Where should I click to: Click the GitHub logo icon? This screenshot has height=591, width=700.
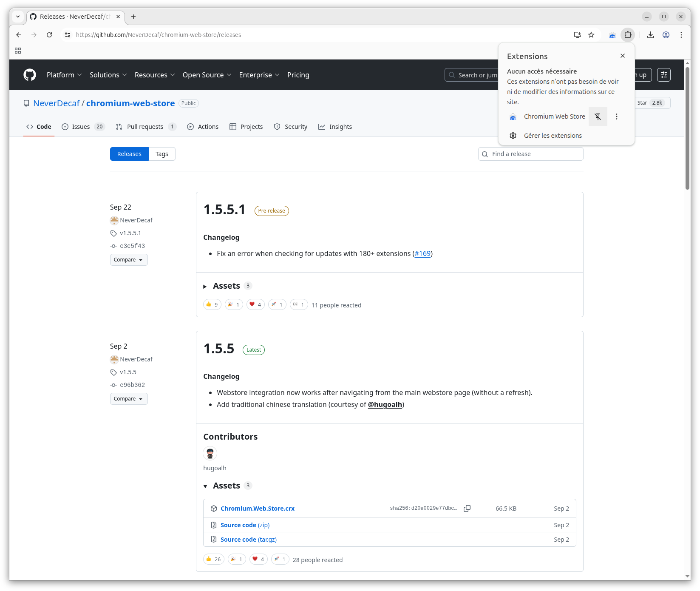click(x=30, y=75)
